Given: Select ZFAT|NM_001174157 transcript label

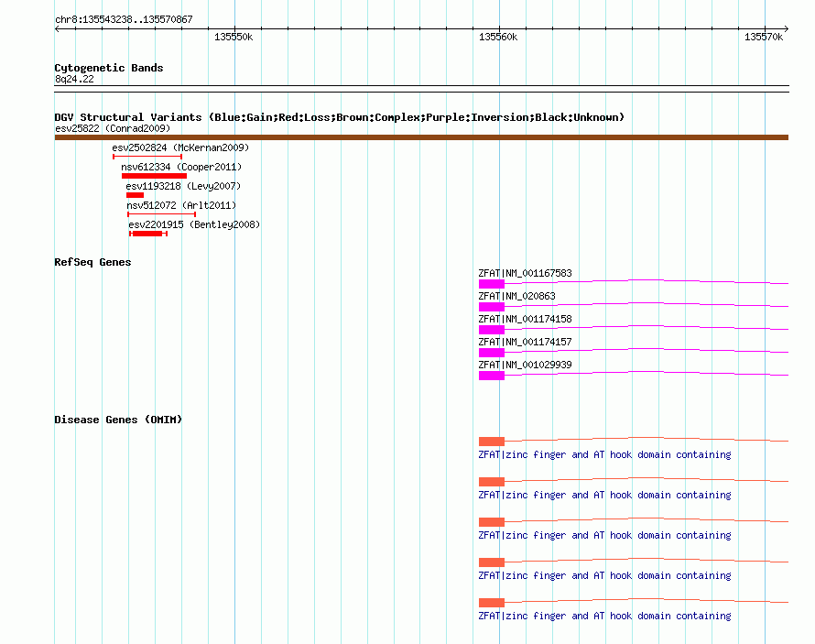Looking at the screenshot, I should point(525,342).
